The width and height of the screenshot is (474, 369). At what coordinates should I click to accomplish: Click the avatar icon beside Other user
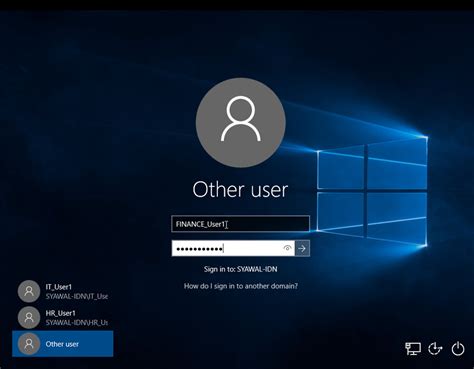coord(29,344)
